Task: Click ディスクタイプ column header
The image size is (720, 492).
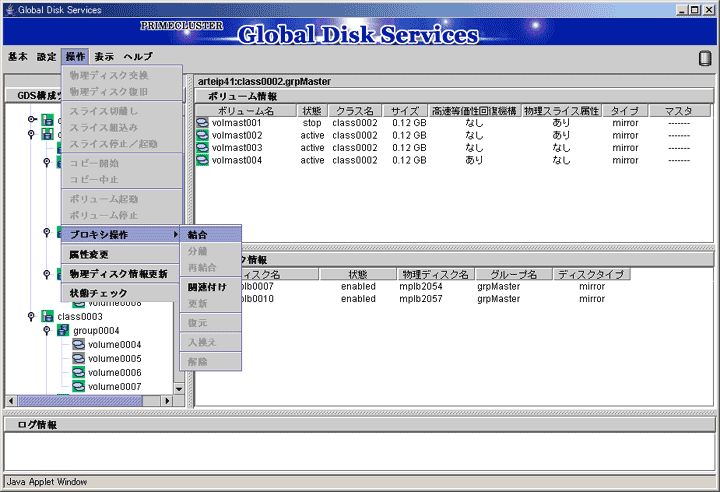Action: pos(591,274)
